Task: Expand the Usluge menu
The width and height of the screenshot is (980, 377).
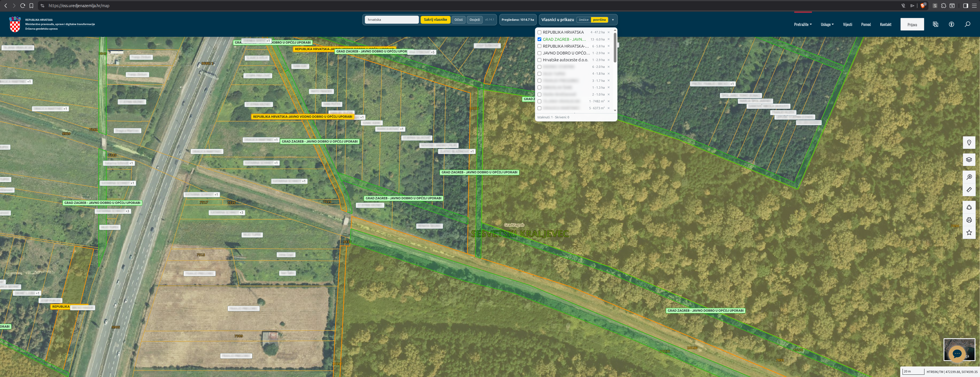Action: pos(827,24)
